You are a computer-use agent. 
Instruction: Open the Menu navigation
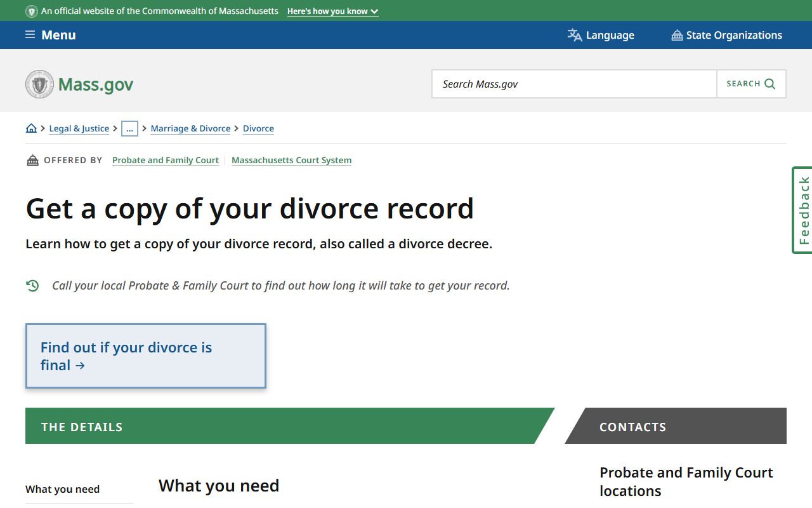click(50, 35)
